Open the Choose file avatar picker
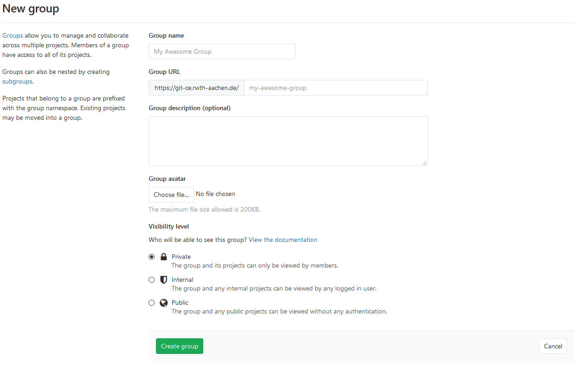 [171, 195]
